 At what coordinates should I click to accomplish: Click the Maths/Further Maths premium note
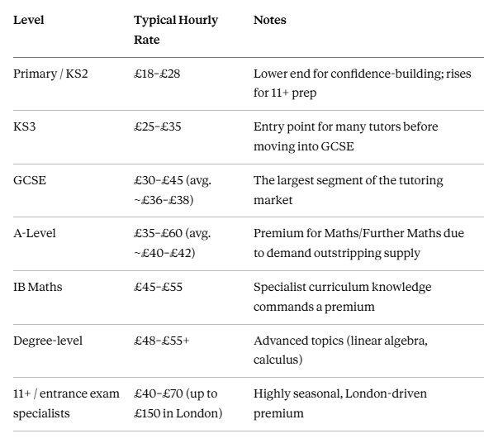coord(358,243)
